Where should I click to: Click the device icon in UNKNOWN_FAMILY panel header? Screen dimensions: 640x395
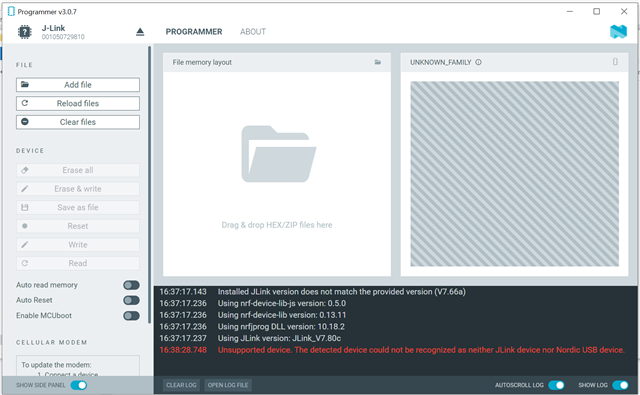pyautogui.click(x=615, y=62)
